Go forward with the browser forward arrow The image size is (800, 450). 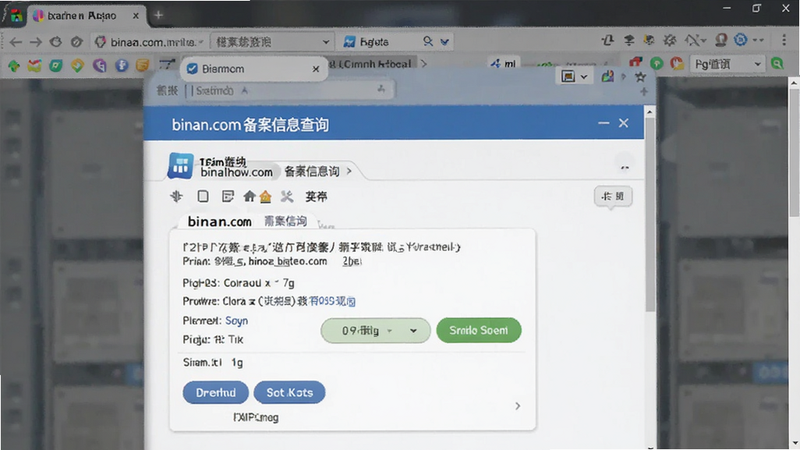tap(36, 42)
